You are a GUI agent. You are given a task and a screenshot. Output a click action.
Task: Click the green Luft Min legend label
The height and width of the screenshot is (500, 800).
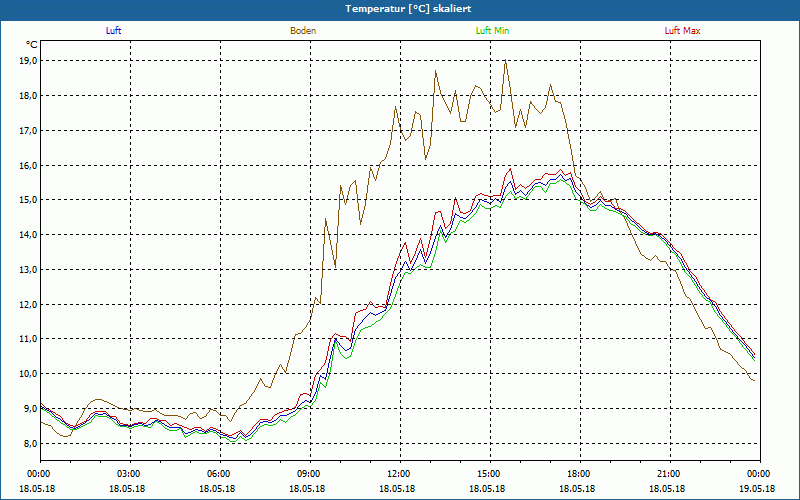click(492, 31)
